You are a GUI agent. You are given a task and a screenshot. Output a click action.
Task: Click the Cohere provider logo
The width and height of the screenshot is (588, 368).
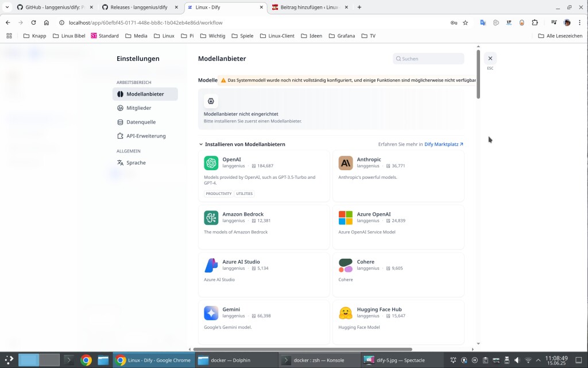[x=345, y=266]
